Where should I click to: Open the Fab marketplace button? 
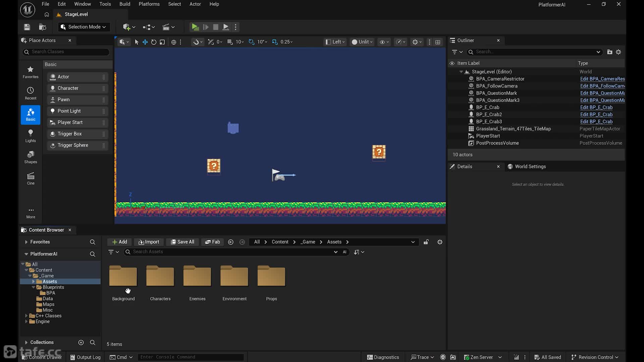click(212, 242)
